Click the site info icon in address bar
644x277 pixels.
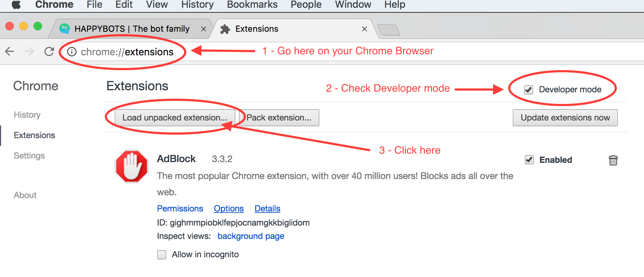(x=72, y=52)
